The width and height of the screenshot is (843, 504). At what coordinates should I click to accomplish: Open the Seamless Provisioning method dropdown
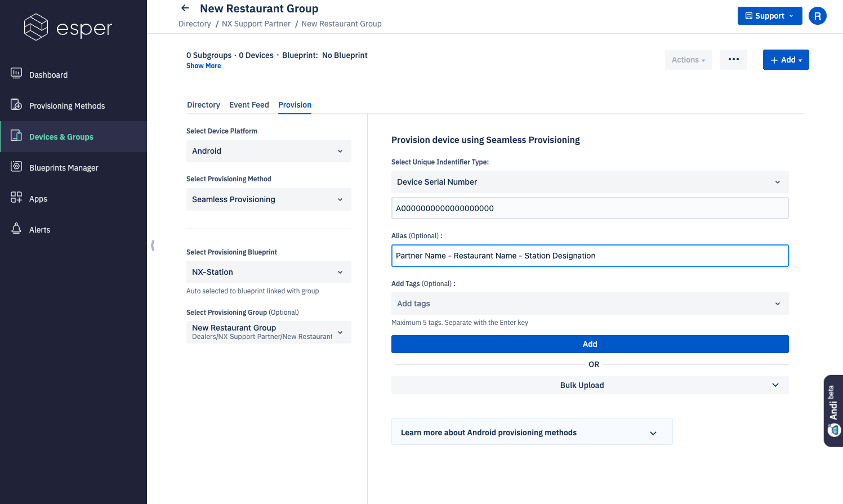click(269, 199)
